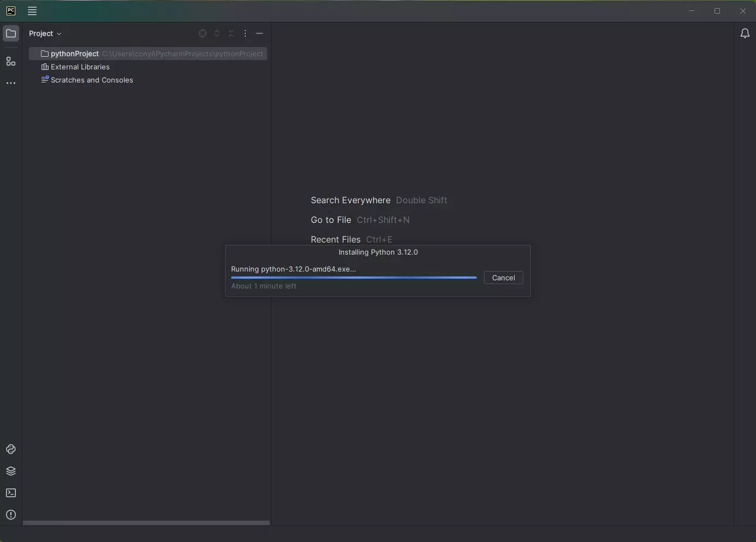The height and width of the screenshot is (542, 756).
Task: Open the Project view dropdown
Action: [x=45, y=33]
